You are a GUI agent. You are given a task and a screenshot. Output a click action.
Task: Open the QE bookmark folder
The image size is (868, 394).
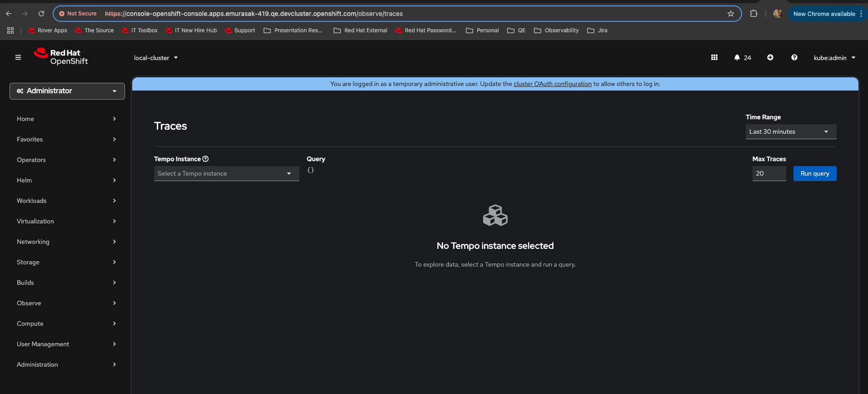pos(516,30)
